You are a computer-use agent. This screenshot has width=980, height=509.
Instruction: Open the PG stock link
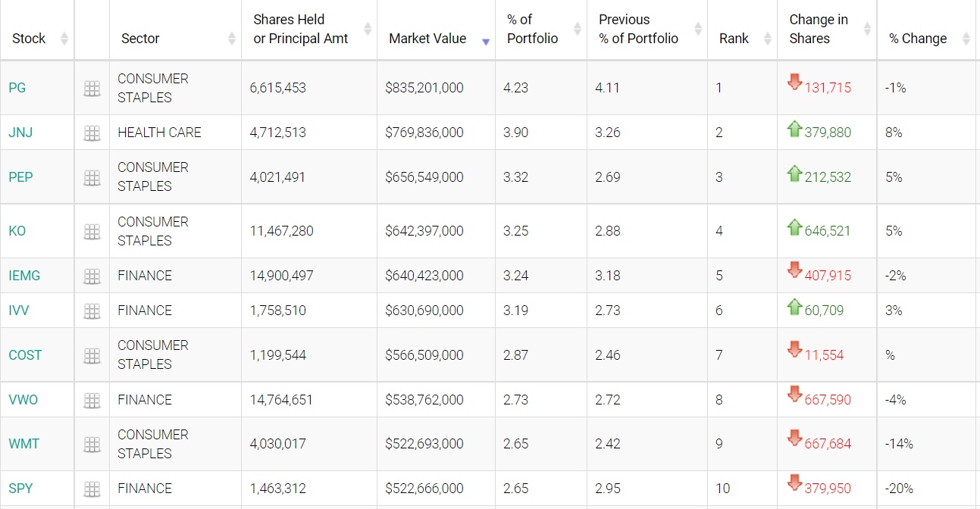(x=17, y=88)
